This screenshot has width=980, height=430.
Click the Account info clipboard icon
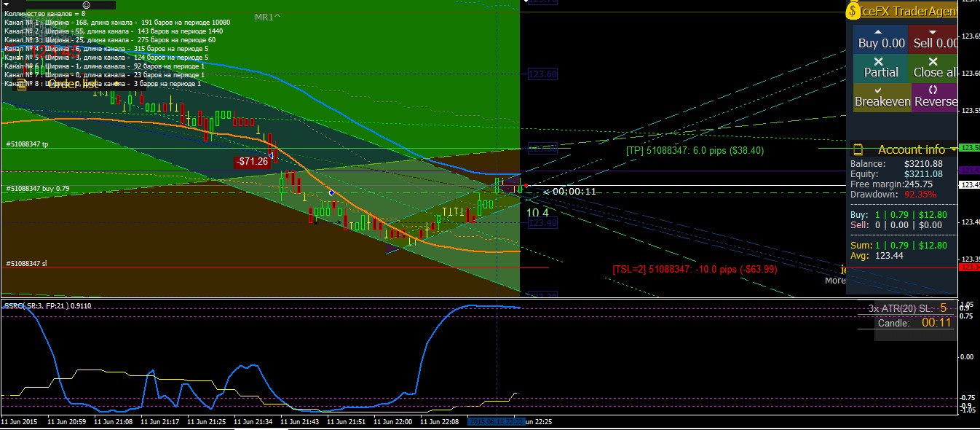coord(858,149)
